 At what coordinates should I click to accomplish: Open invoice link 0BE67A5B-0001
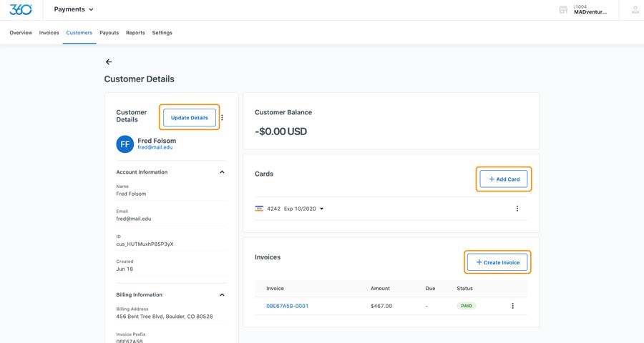[x=287, y=306]
